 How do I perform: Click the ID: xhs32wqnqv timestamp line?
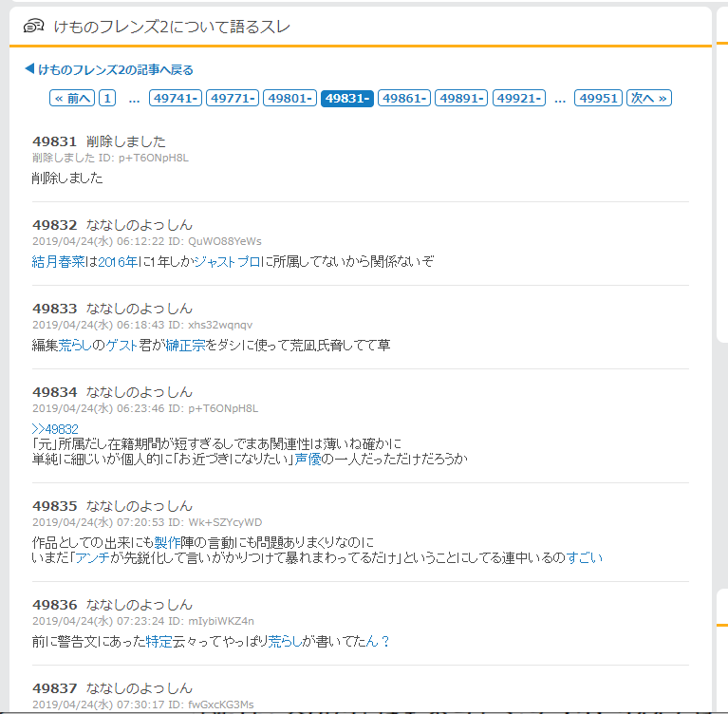click(142, 325)
